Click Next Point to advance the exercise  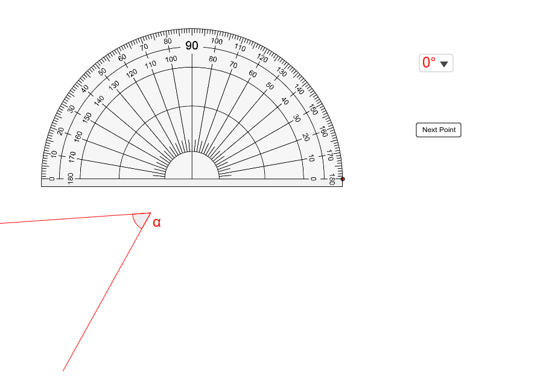(x=438, y=130)
